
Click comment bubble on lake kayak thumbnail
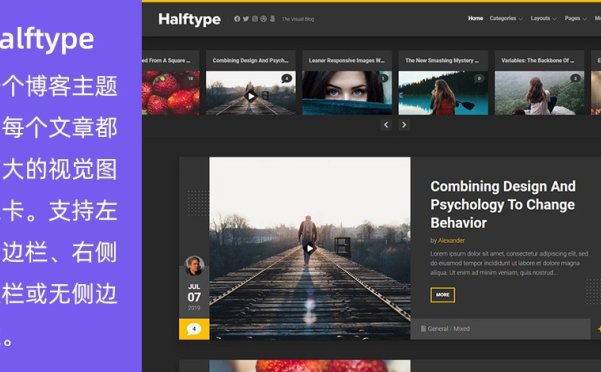point(479,79)
